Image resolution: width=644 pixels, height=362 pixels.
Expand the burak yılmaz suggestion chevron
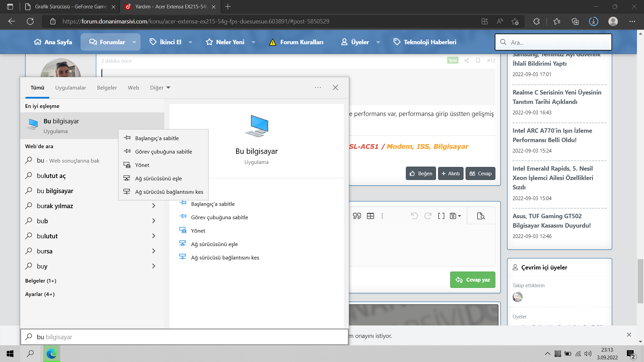click(154, 206)
